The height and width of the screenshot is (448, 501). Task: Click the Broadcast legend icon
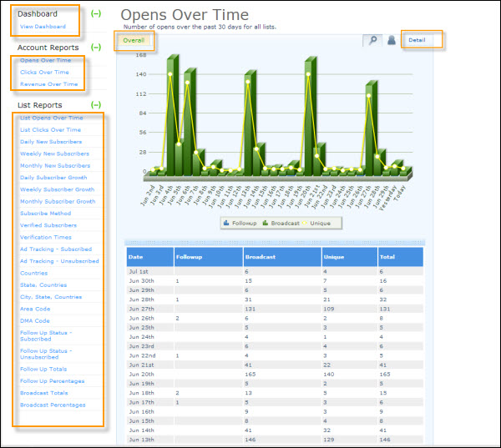coord(266,223)
